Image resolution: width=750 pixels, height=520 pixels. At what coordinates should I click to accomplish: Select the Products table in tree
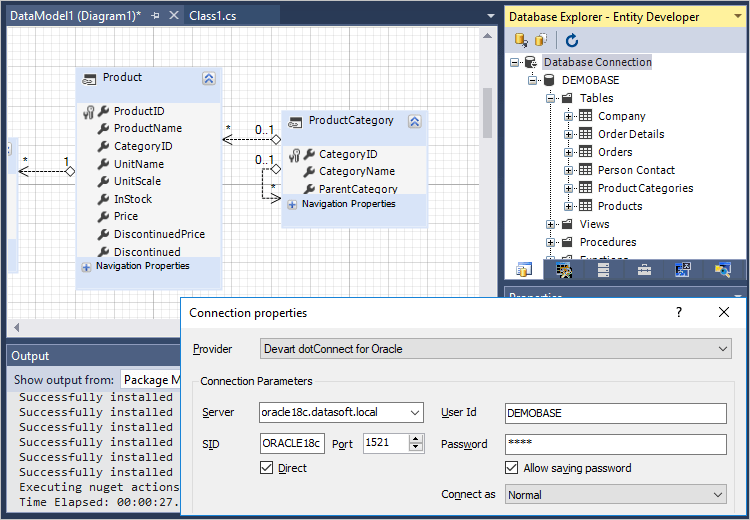click(x=620, y=206)
